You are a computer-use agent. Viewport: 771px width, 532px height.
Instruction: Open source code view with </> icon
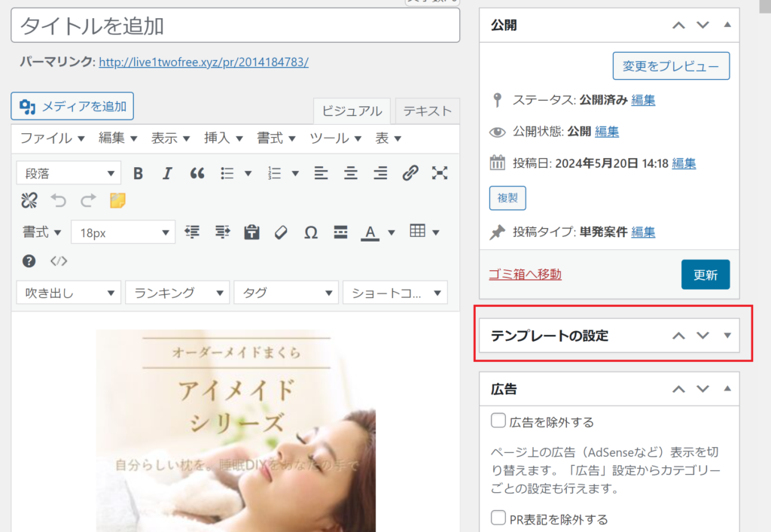59,261
